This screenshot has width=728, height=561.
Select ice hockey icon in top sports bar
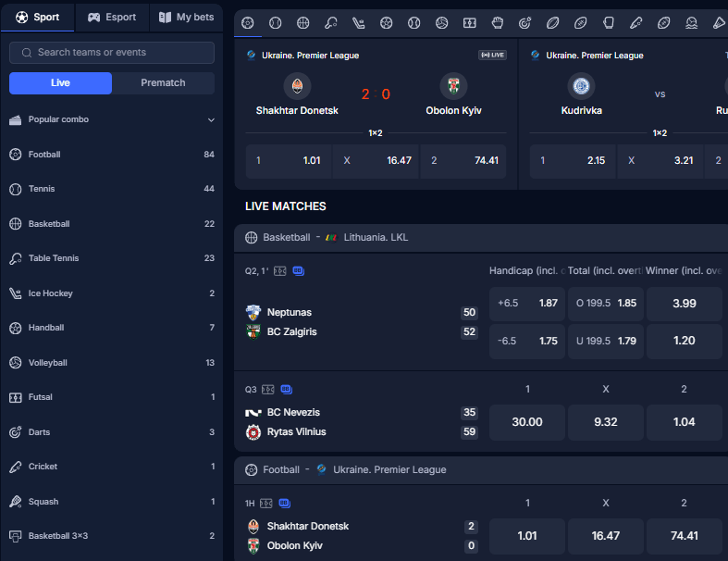(x=358, y=23)
